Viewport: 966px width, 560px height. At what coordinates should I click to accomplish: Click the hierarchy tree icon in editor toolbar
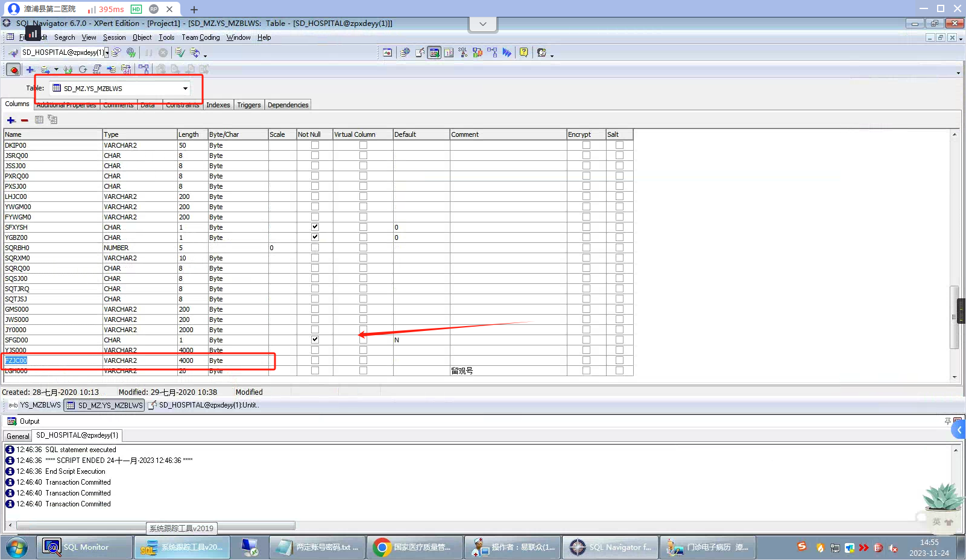click(144, 69)
